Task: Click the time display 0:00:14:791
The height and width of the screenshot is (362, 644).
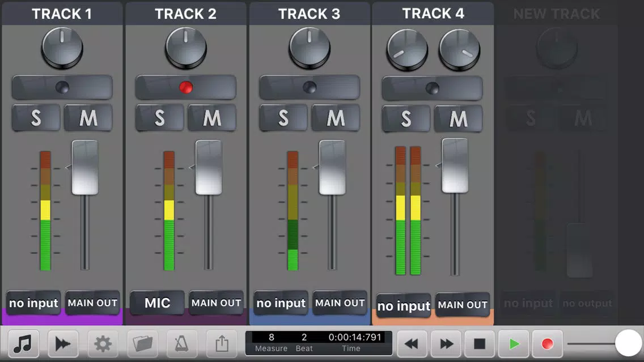Action: pos(355,338)
